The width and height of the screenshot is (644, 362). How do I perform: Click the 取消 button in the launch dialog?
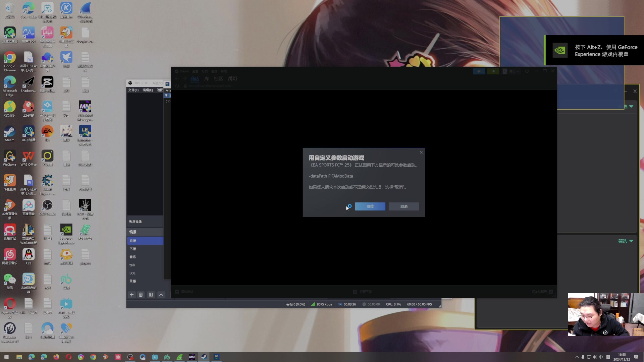pyautogui.click(x=404, y=206)
